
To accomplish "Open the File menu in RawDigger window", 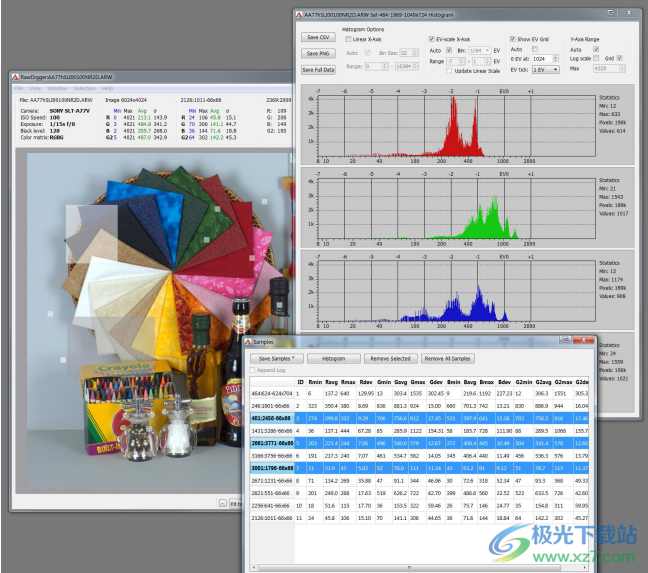I will click(19, 88).
